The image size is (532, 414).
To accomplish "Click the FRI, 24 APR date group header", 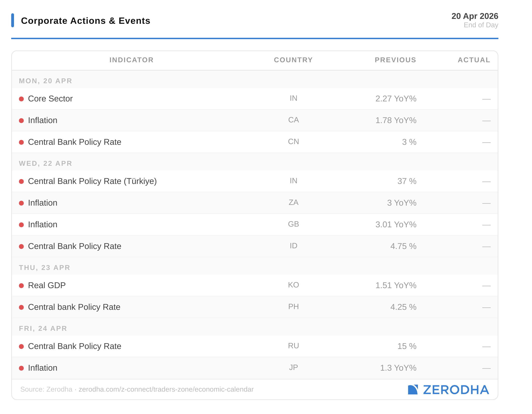I will [x=43, y=328].
